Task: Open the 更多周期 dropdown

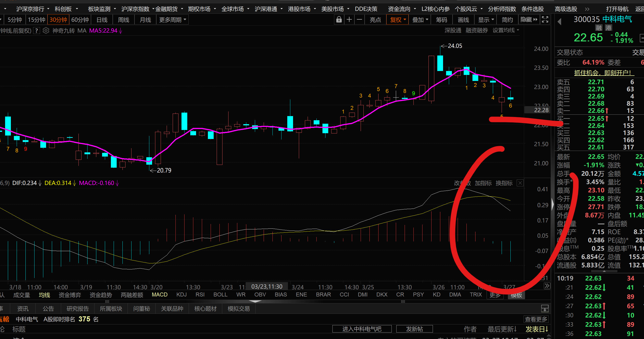Action: click(172, 20)
